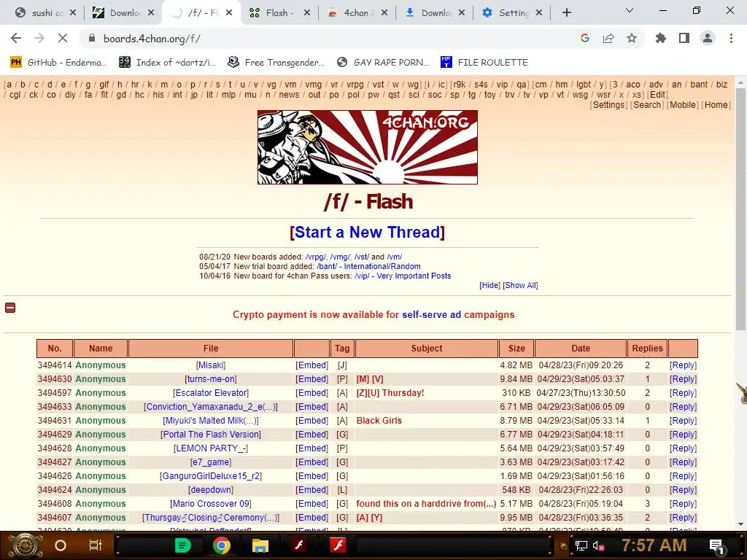This screenshot has height=560, width=747.
Task: Switch to the 'Flash -' tab
Action: [x=279, y=13]
